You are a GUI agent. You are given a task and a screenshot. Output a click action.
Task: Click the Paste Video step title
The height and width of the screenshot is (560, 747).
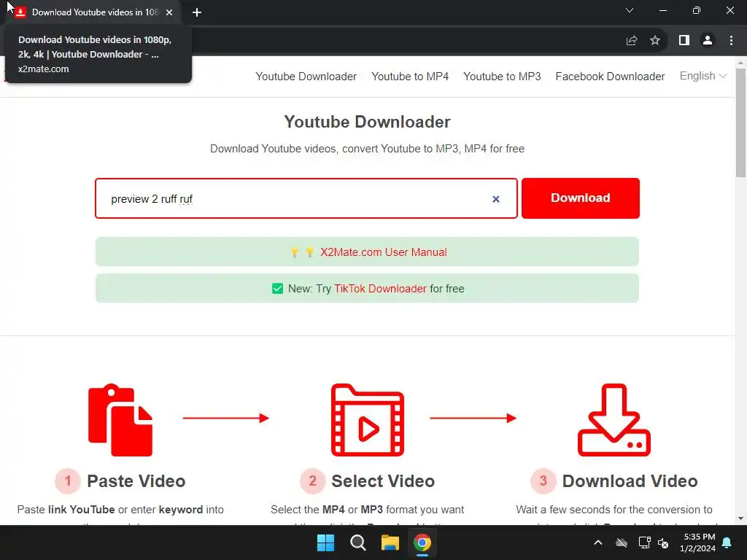[136, 481]
